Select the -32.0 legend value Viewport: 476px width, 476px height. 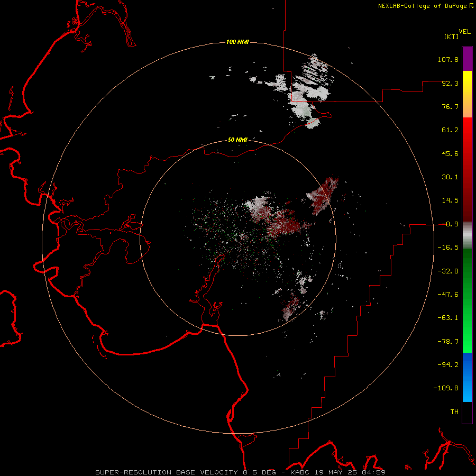point(448,271)
